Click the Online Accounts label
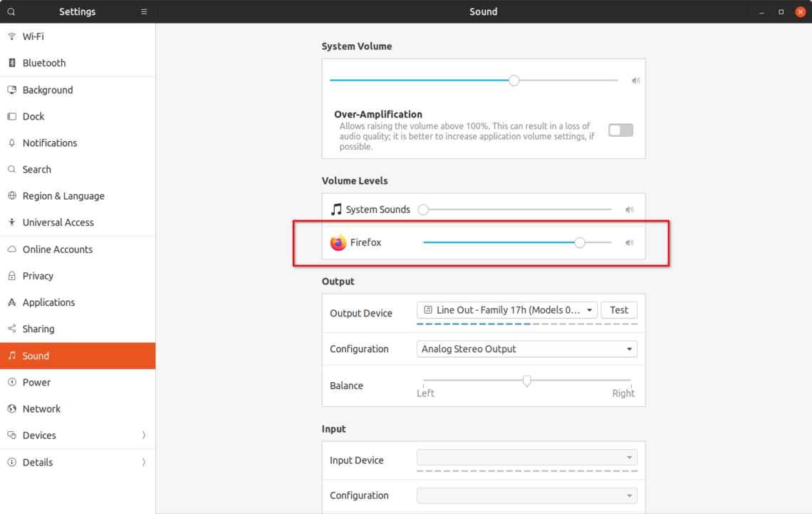812x514 pixels. coord(58,250)
